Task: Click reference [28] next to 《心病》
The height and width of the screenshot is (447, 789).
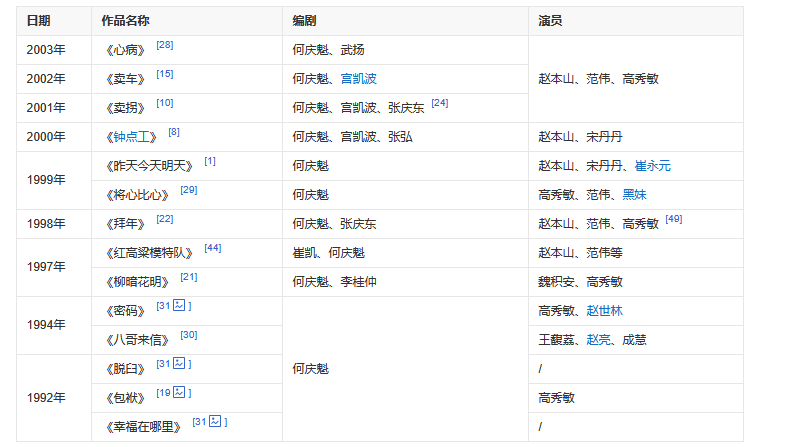Action: pyautogui.click(x=165, y=45)
